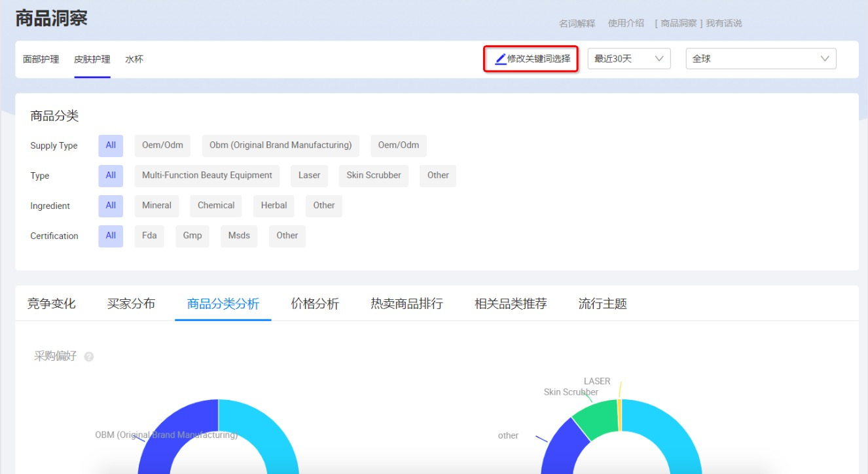868x474 pixels.
Task: Filter by Skin Scrubber type
Action: click(x=374, y=175)
